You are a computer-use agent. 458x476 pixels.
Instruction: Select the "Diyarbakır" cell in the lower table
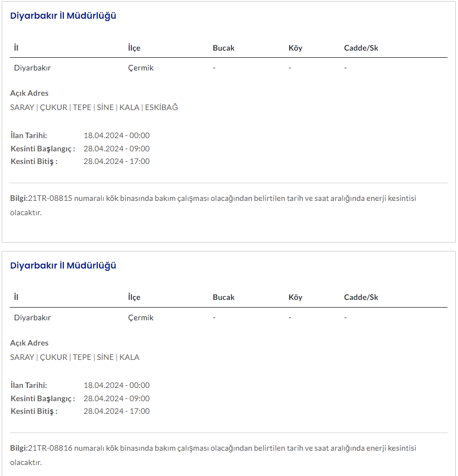click(32, 318)
